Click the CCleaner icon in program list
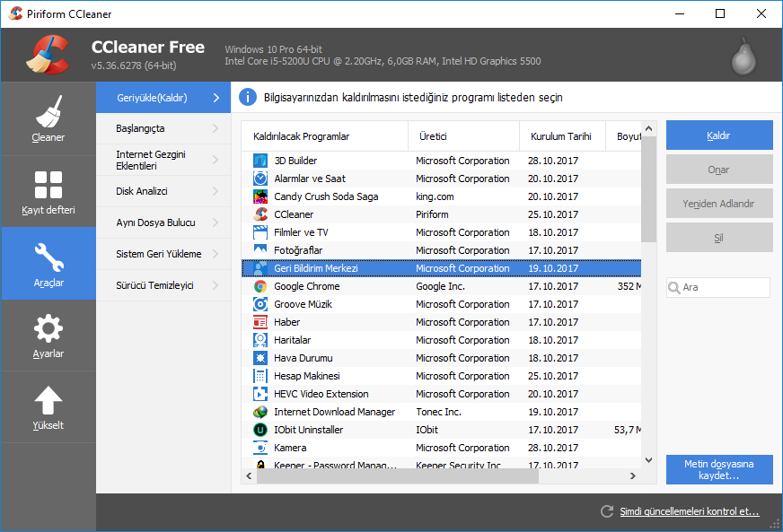The width and height of the screenshot is (783, 532). tap(259, 214)
